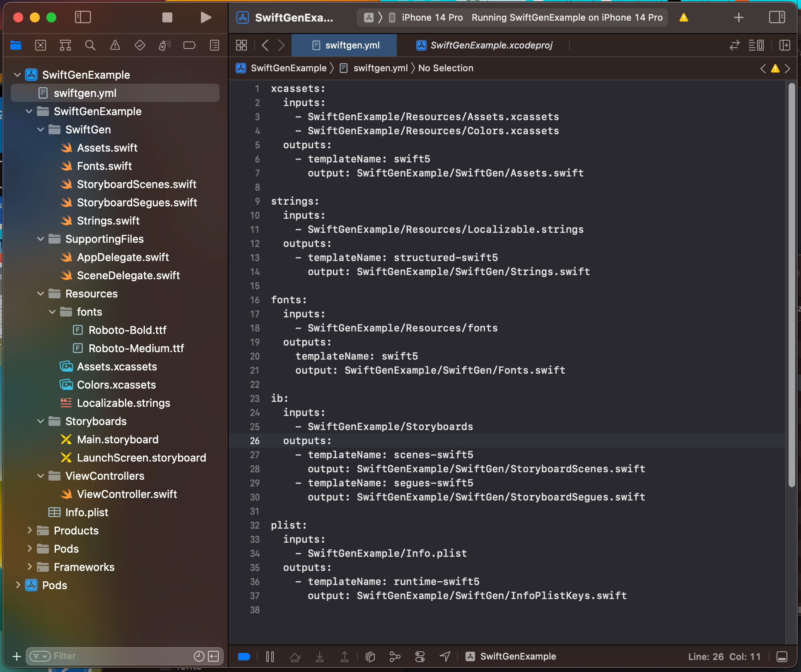Toggle recent files filter clock icon

(199, 656)
